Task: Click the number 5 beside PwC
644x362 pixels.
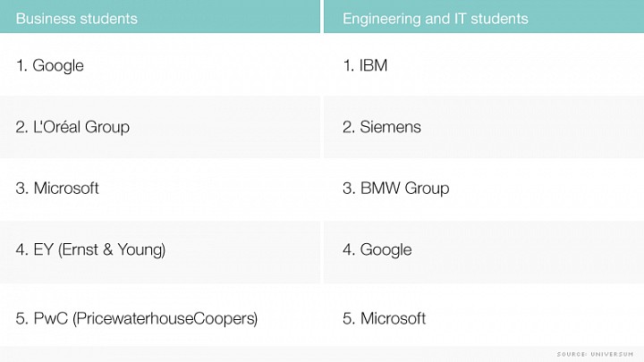Action: [21, 318]
